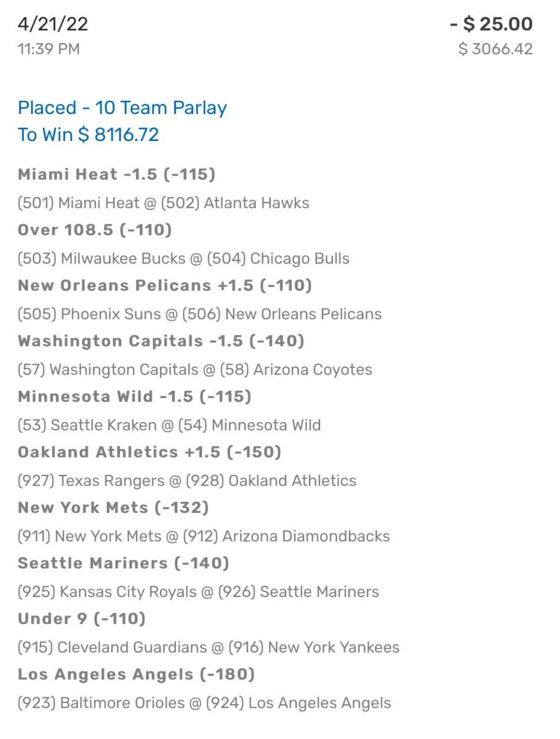560x739 pixels.
Task: Tap Oakland Athletics +1.5 (-150) pick
Action: click(150, 452)
